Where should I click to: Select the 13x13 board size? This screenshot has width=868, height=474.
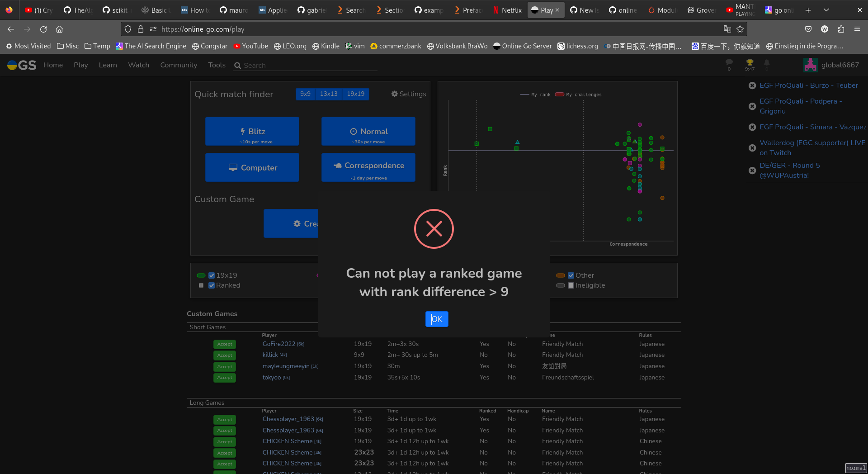click(329, 94)
